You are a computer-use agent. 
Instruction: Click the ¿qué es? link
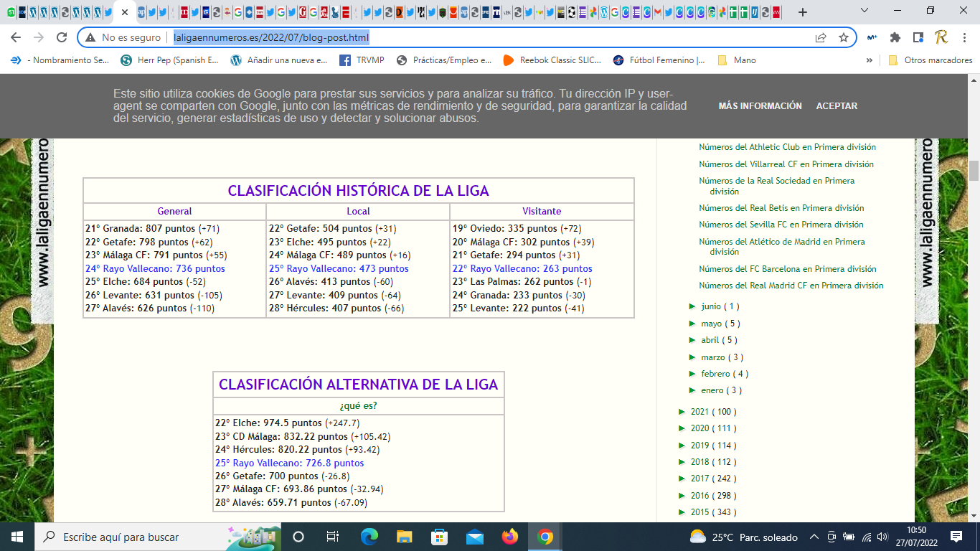click(358, 405)
